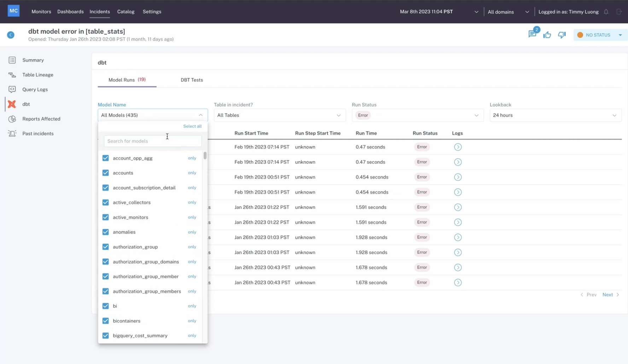
Task: Click the thumbs up icon
Action: pyautogui.click(x=547, y=35)
